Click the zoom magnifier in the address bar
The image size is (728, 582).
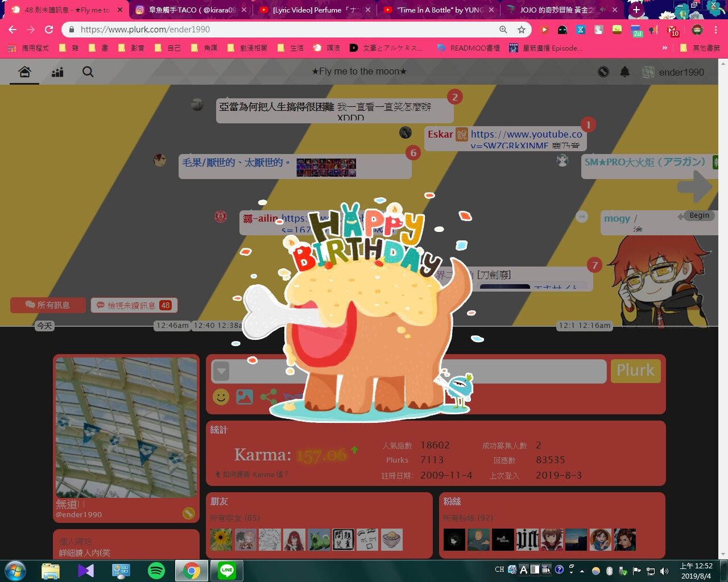pyautogui.click(x=503, y=30)
